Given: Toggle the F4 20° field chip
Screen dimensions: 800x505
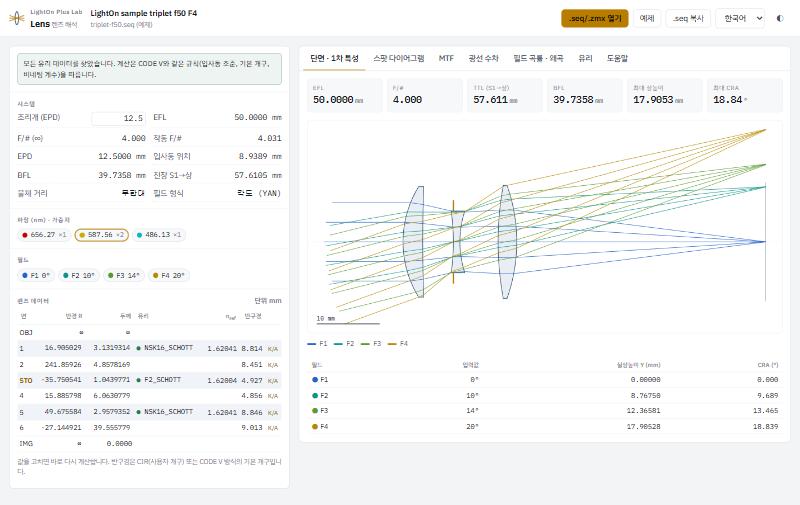Looking at the screenshot, I should 169,275.
